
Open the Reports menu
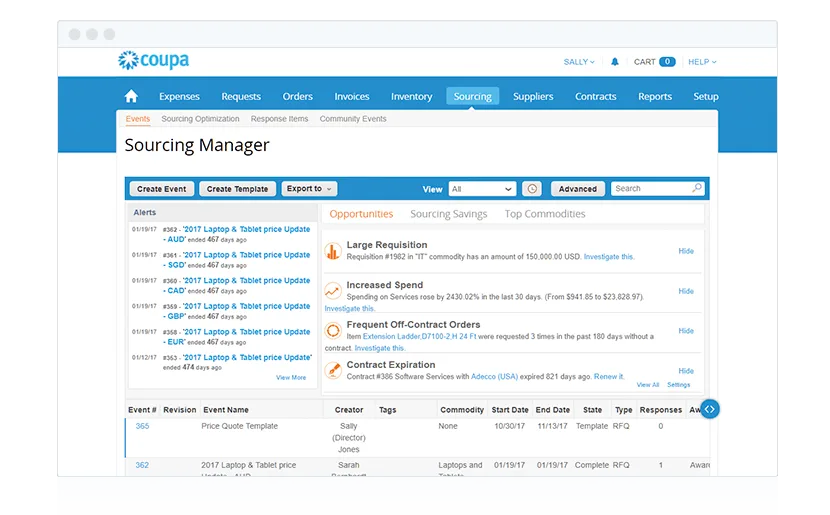tap(655, 96)
